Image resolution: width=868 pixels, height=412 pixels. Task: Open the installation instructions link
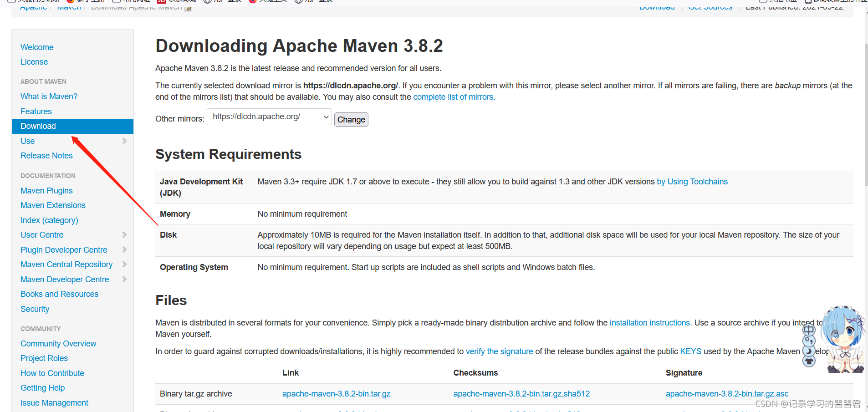(651, 323)
